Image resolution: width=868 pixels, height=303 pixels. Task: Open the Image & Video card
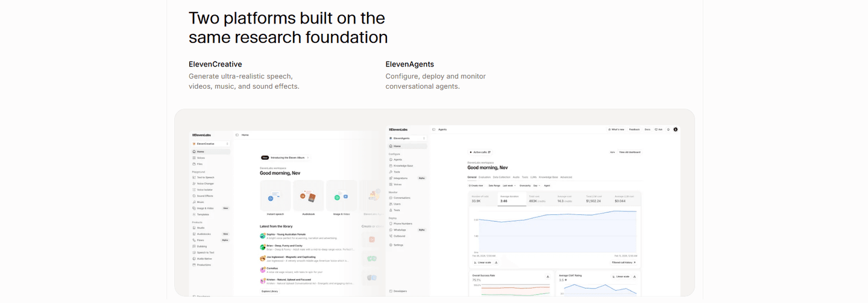[341, 198]
